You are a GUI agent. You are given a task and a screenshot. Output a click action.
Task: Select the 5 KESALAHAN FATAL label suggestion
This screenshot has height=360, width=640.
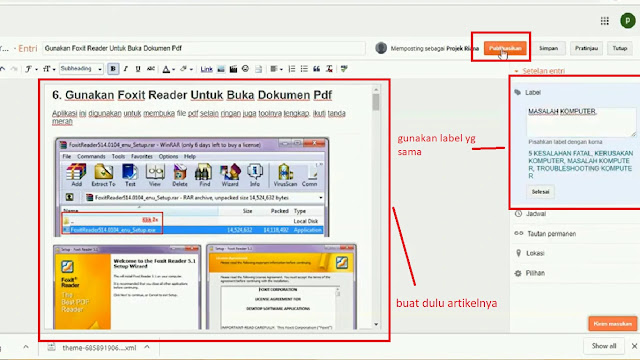[560, 153]
